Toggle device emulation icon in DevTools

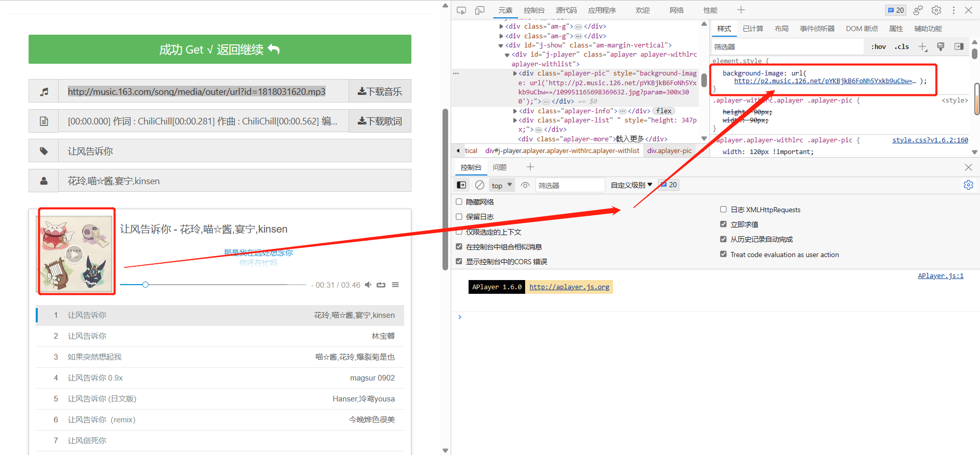coord(480,10)
